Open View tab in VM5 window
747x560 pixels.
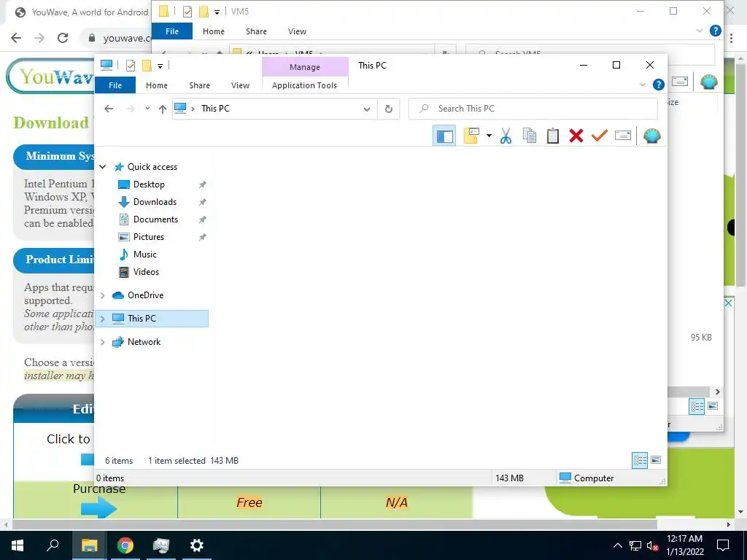pos(298,31)
